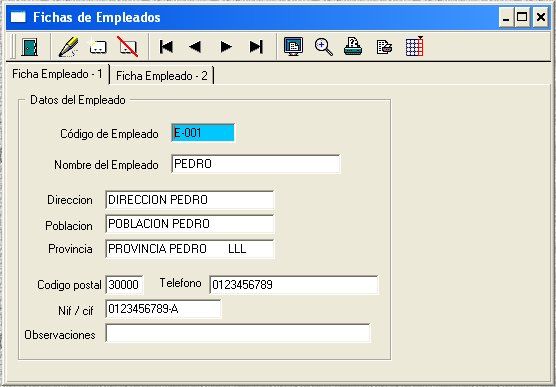Go to previous record
This screenshot has height=387, width=556.
point(195,47)
